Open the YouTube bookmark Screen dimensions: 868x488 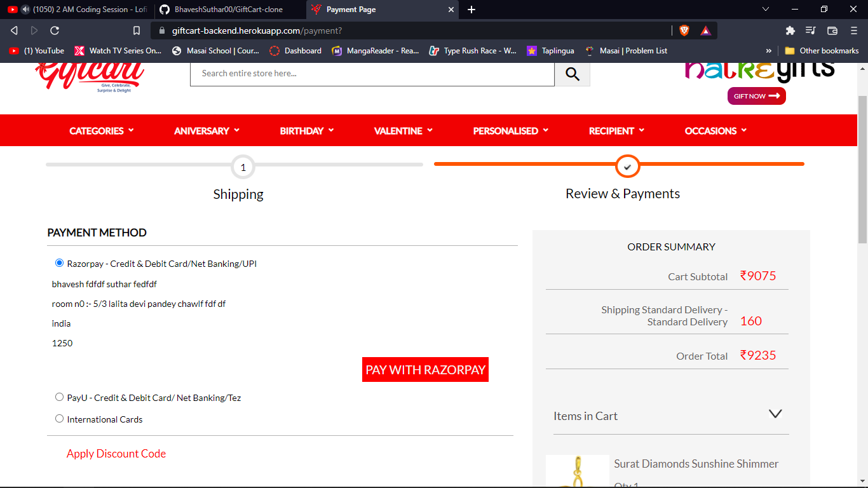click(x=37, y=51)
